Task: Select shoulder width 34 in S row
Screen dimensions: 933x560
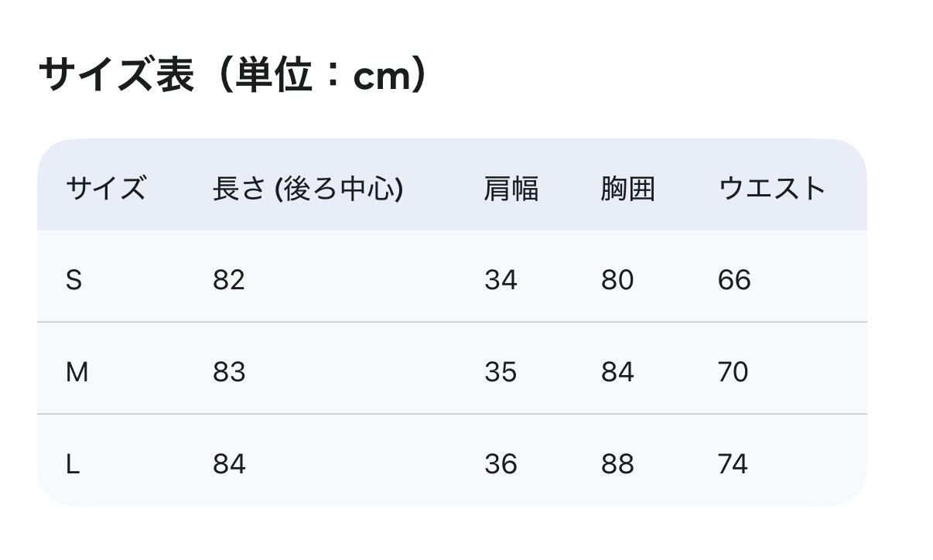Action: [501, 280]
